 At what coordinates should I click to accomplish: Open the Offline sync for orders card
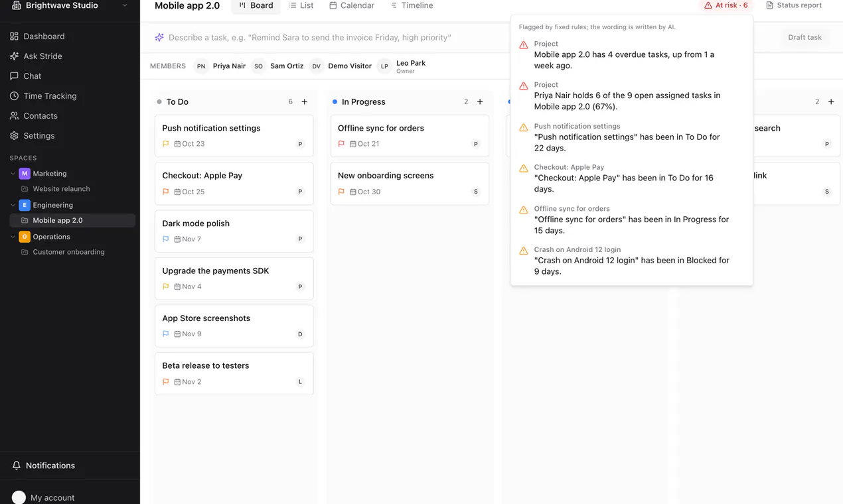pos(410,136)
